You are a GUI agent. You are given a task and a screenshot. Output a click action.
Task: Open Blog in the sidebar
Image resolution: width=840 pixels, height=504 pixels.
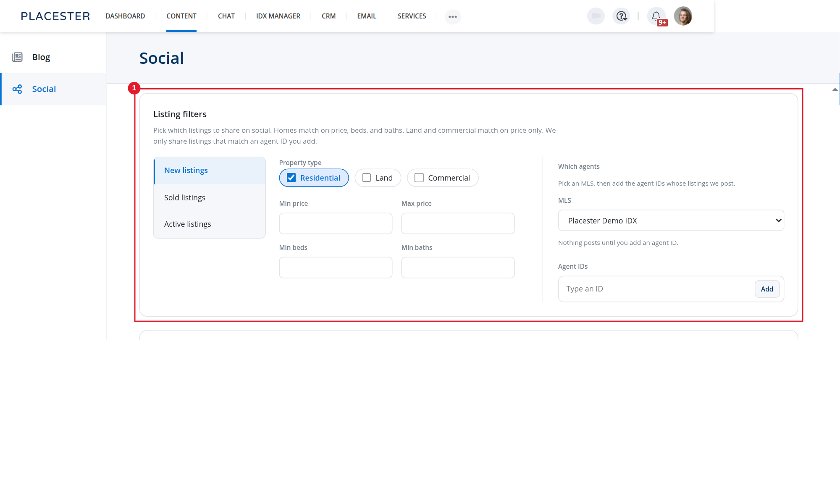click(x=53, y=57)
